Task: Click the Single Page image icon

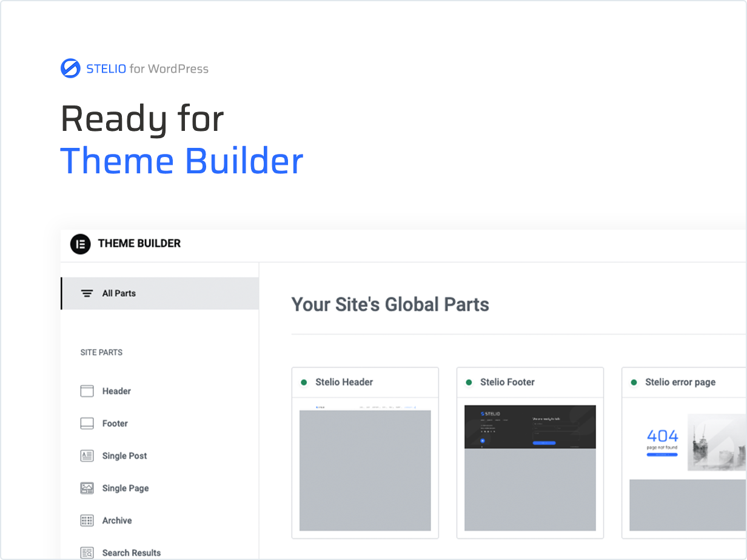Action: click(x=86, y=488)
